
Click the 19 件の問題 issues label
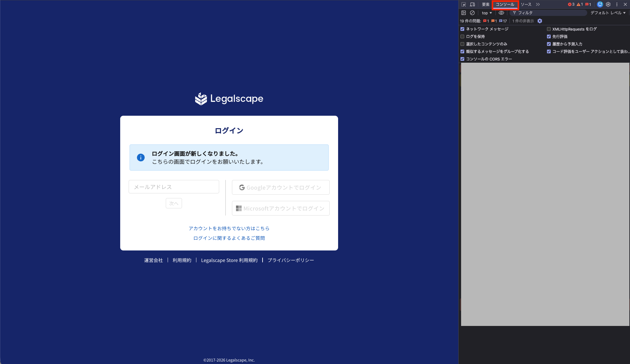(x=470, y=21)
